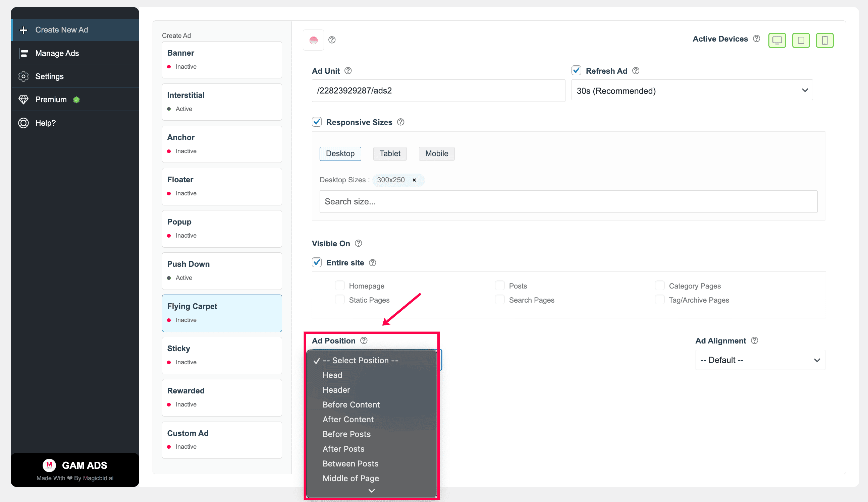Viewport: 868px width, 502px height.
Task: Toggle the desktop active device icon
Action: point(777,40)
